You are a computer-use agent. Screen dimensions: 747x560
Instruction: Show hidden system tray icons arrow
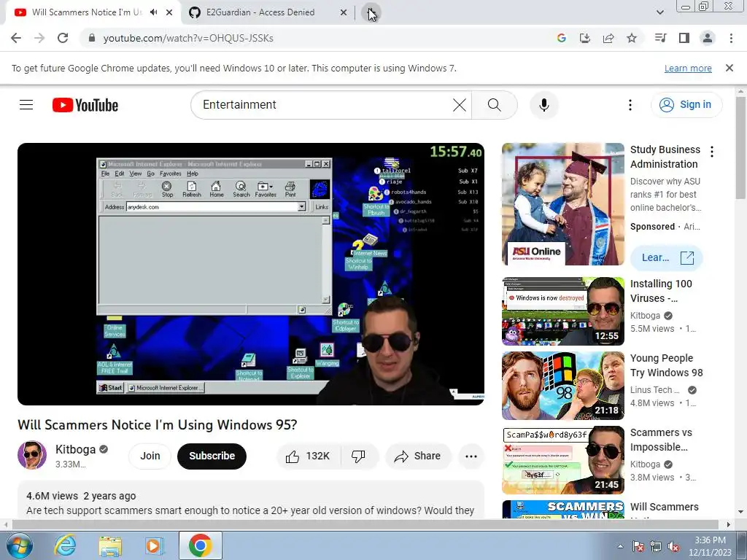620,546
